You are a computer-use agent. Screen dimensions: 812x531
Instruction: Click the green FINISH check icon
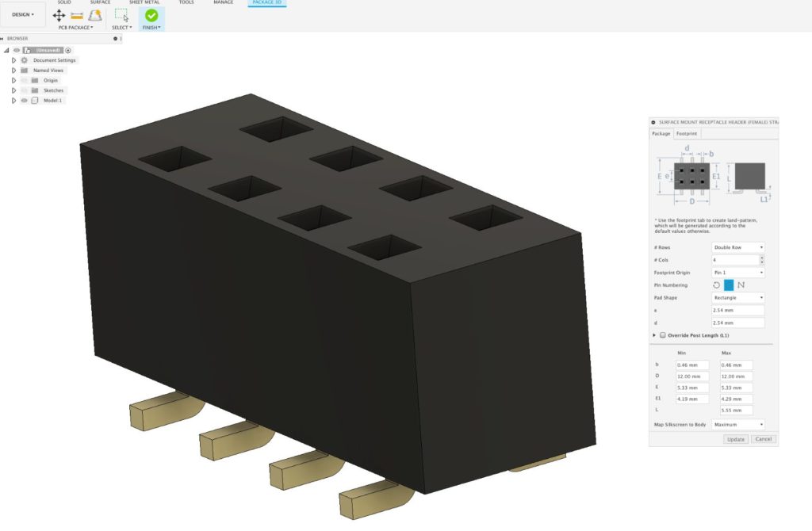[x=151, y=15]
